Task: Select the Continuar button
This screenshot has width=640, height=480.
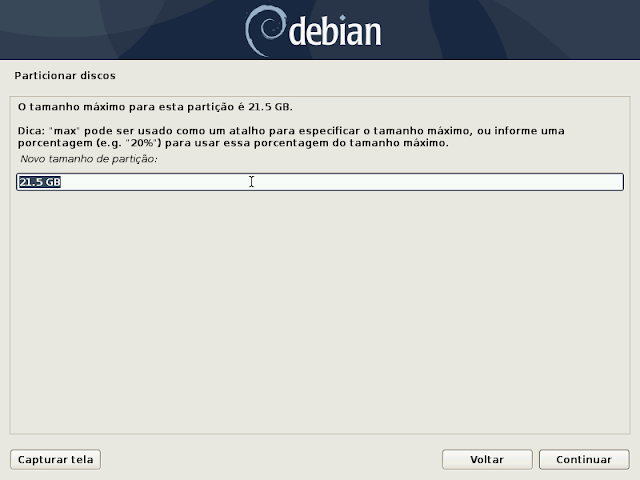Action: pos(584,460)
